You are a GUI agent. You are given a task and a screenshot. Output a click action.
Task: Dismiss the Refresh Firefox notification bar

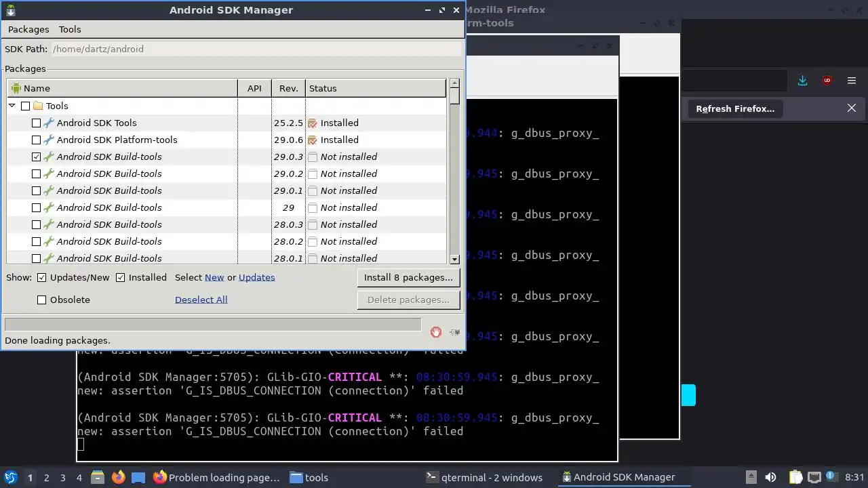(852, 108)
